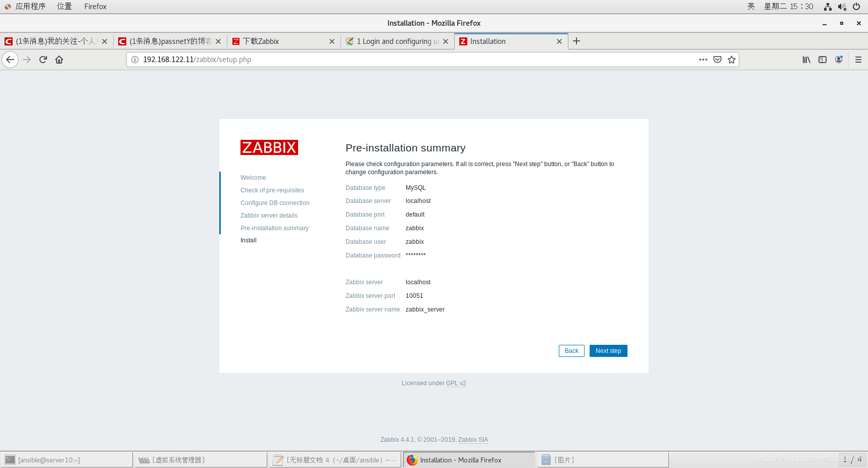Open the Library icon in toolbar
The image size is (868, 468).
(806, 60)
